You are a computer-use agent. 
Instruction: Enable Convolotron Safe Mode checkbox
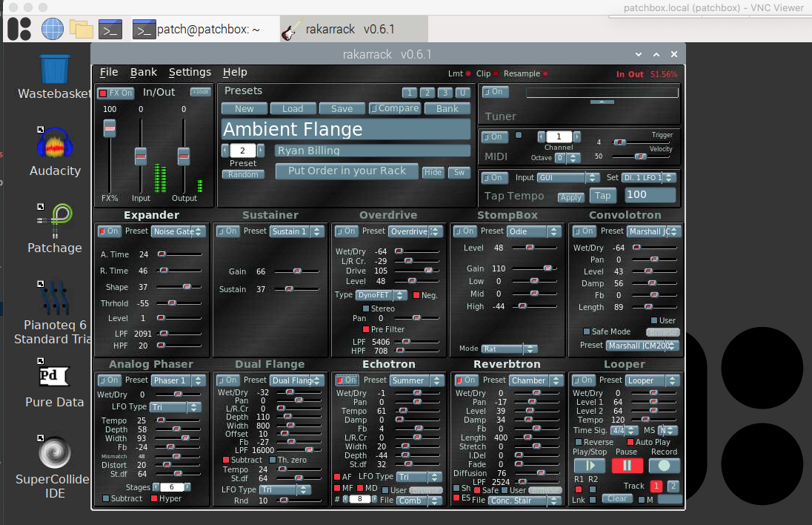pos(587,331)
